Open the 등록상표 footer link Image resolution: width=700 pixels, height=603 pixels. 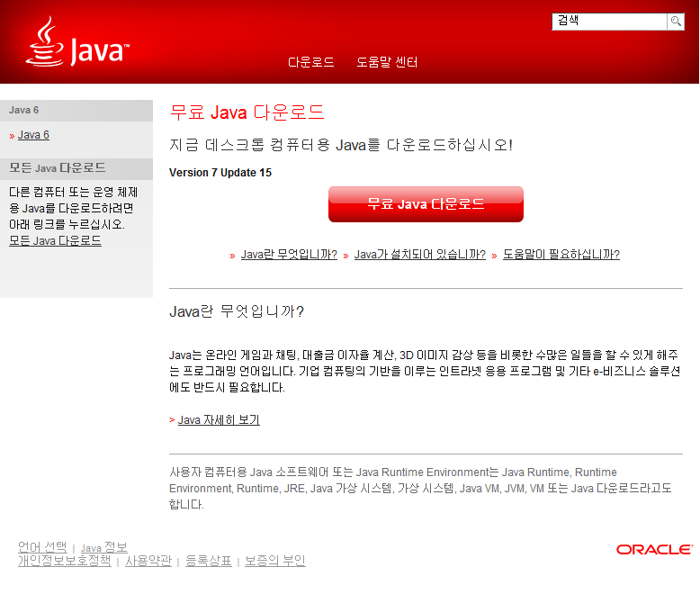209,561
